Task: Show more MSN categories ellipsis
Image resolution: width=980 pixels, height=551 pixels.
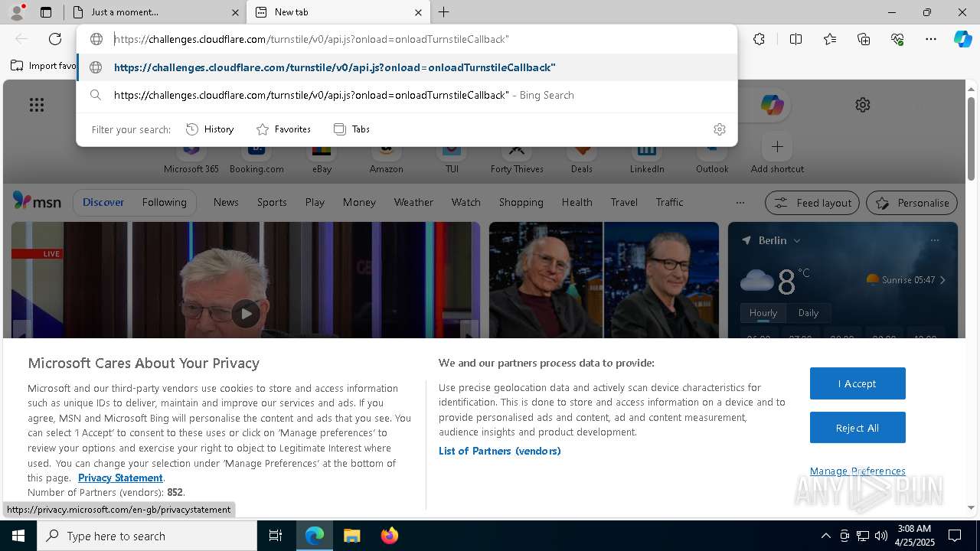Action: click(x=740, y=202)
